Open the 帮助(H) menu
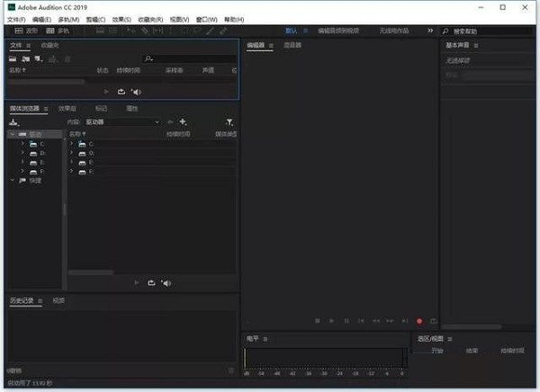 (234, 20)
